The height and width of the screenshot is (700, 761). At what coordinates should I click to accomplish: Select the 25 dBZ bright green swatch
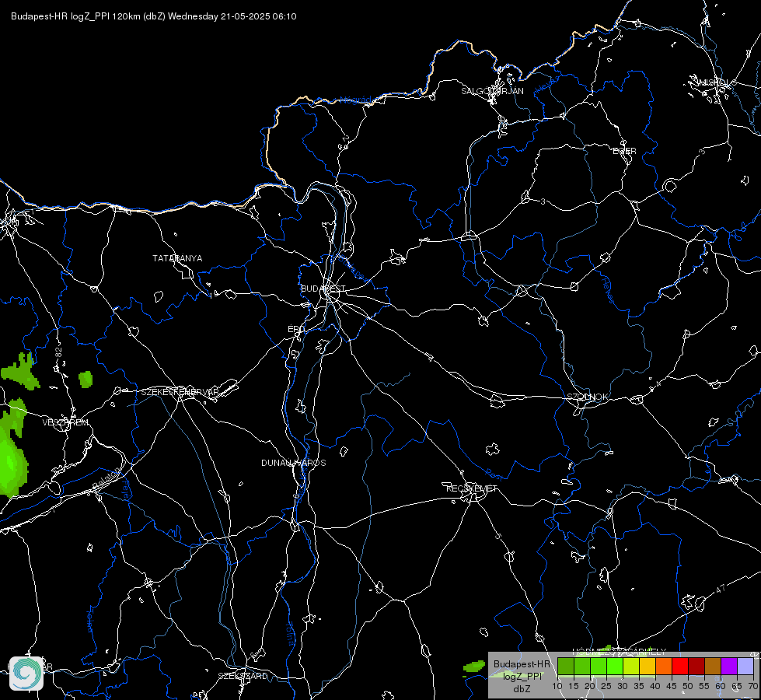click(x=614, y=666)
